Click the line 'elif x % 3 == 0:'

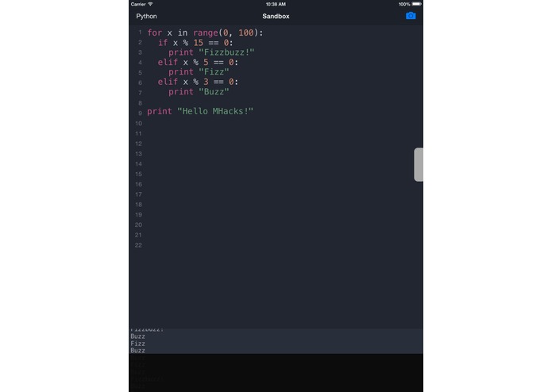coord(198,82)
